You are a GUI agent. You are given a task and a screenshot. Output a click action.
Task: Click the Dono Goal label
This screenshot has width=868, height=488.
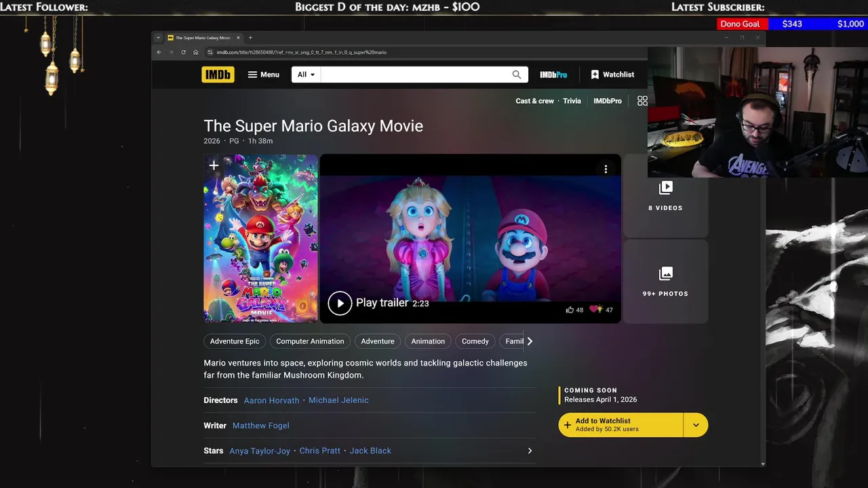point(740,24)
